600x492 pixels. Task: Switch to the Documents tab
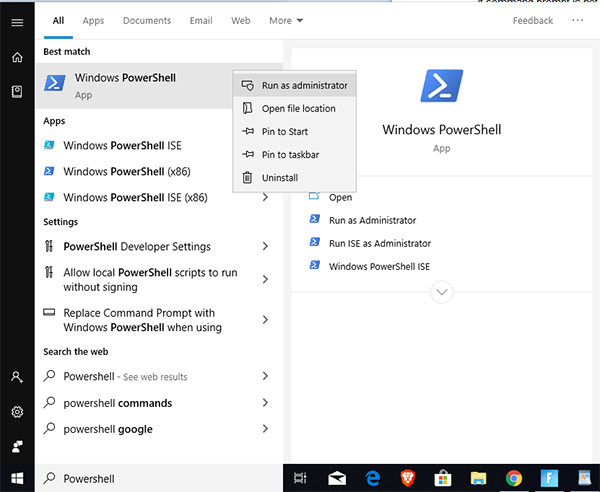[147, 21]
